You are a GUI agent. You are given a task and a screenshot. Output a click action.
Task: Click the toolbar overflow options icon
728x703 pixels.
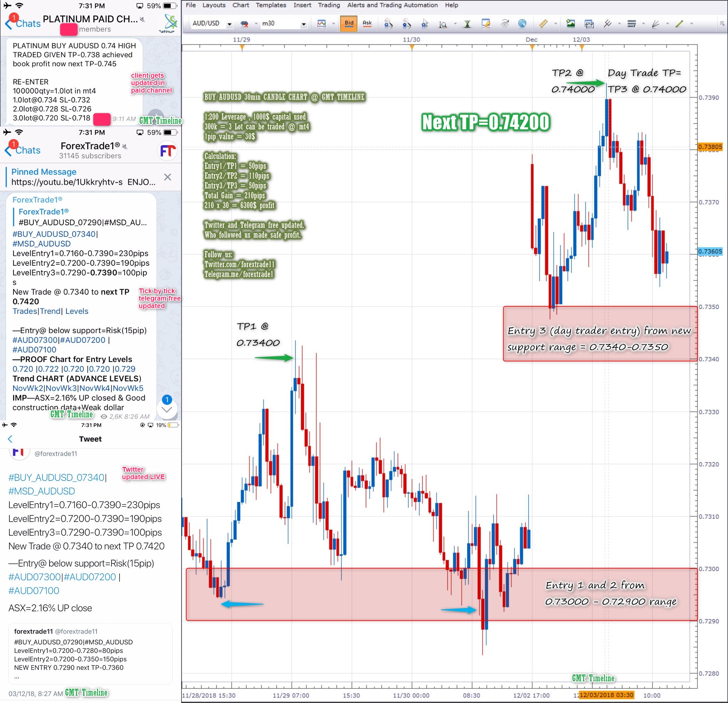point(722,24)
